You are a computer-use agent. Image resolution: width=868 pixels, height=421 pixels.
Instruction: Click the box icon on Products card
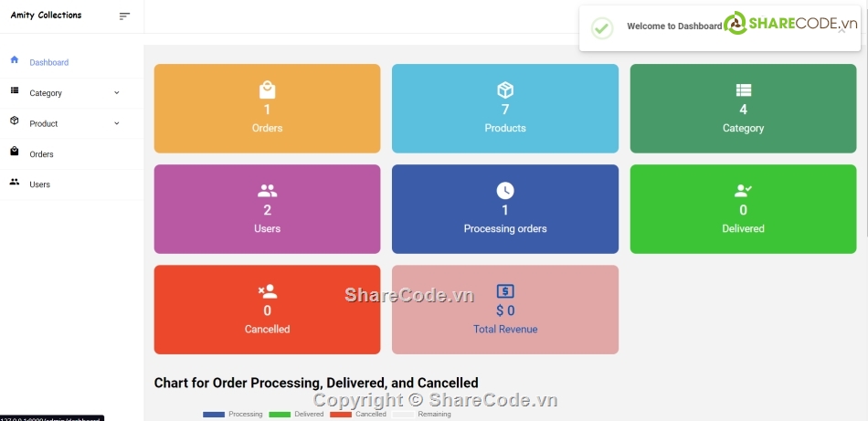(505, 89)
